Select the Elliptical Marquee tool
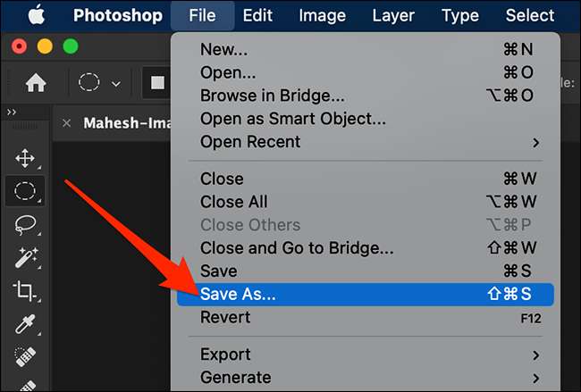581x392 pixels. tap(25, 191)
